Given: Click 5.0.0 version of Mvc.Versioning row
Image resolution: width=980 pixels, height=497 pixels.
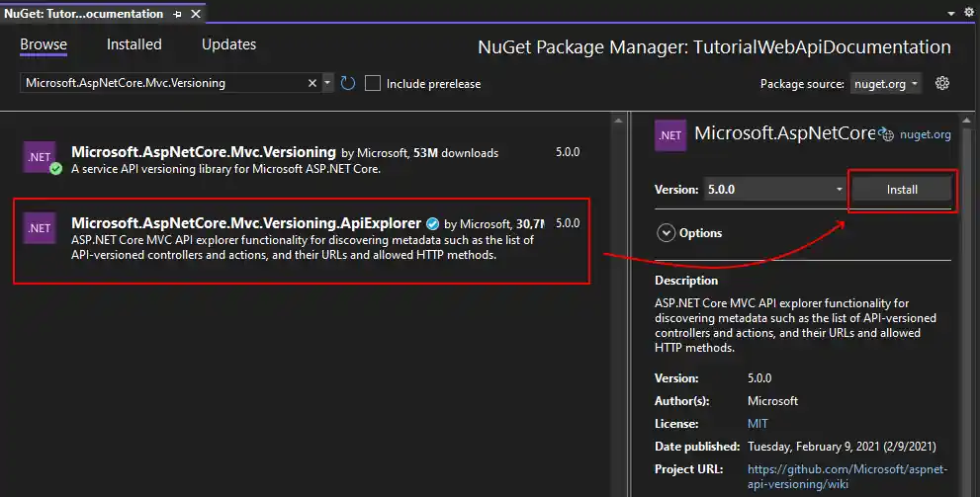Looking at the screenshot, I should tap(568, 152).
